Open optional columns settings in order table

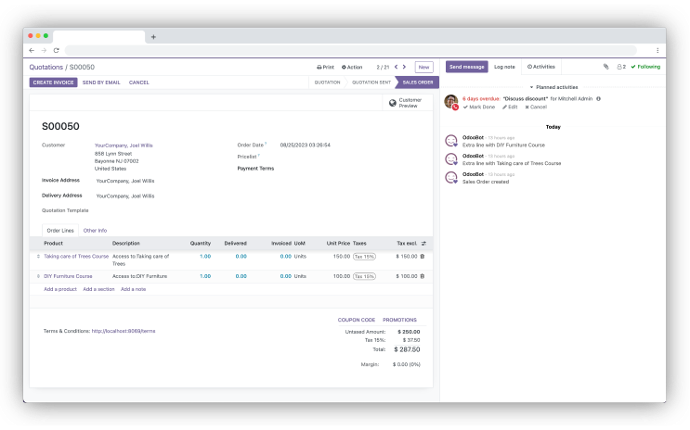click(x=423, y=243)
